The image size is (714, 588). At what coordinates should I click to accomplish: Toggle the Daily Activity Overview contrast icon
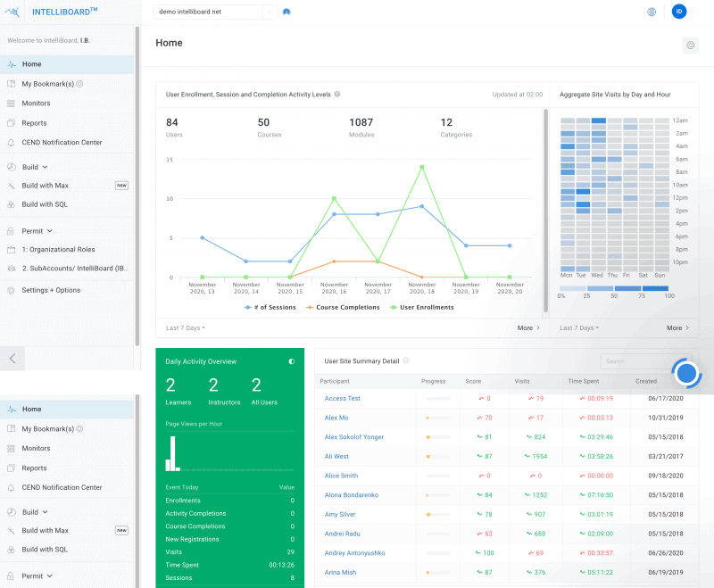tap(292, 361)
